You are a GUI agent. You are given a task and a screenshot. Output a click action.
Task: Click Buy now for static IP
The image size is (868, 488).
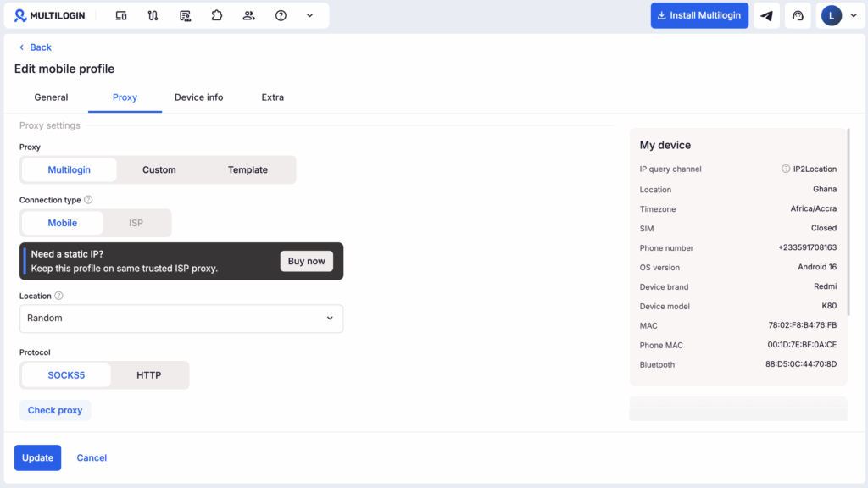(x=306, y=261)
